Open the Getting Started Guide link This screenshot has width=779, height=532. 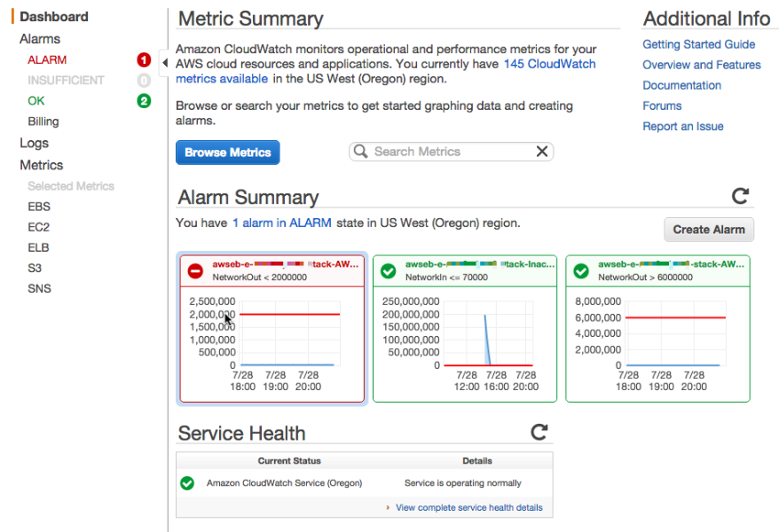(x=698, y=44)
